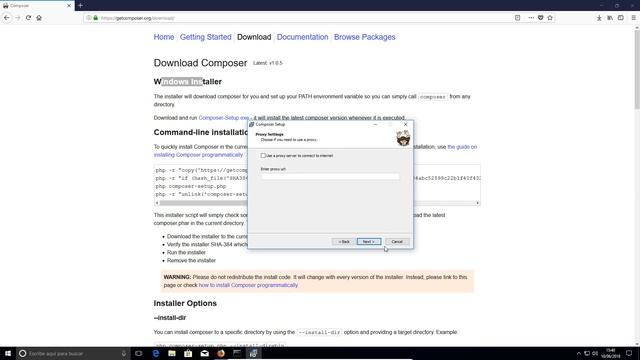Click Installer Options heading

coord(185,303)
